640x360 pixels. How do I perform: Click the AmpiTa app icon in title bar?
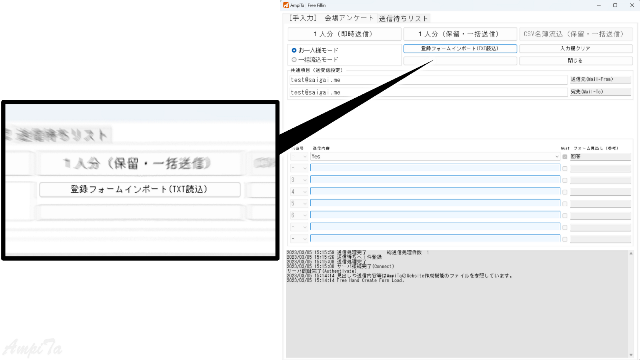coord(286,5)
